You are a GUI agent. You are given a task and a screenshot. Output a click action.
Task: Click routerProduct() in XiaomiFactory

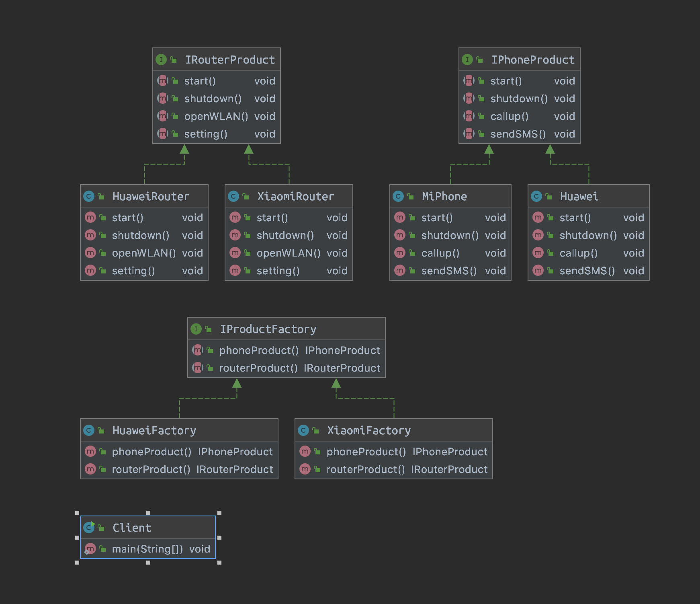[365, 469]
